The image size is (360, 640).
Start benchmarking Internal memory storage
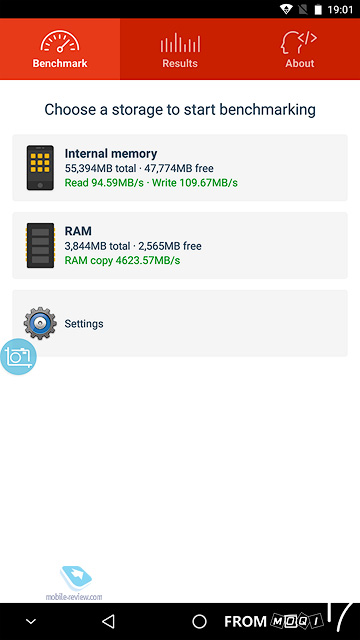(180, 168)
